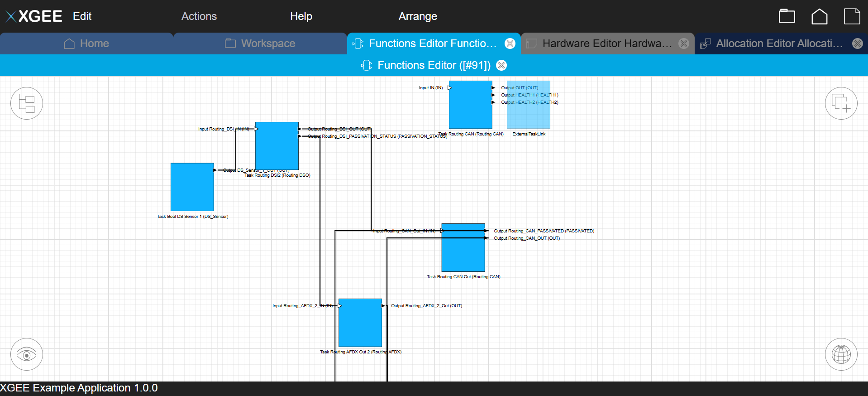Select the Task Bool DS Sensor 1 block
Image resolution: width=868 pixels, height=396 pixels.
tap(192, 187)
